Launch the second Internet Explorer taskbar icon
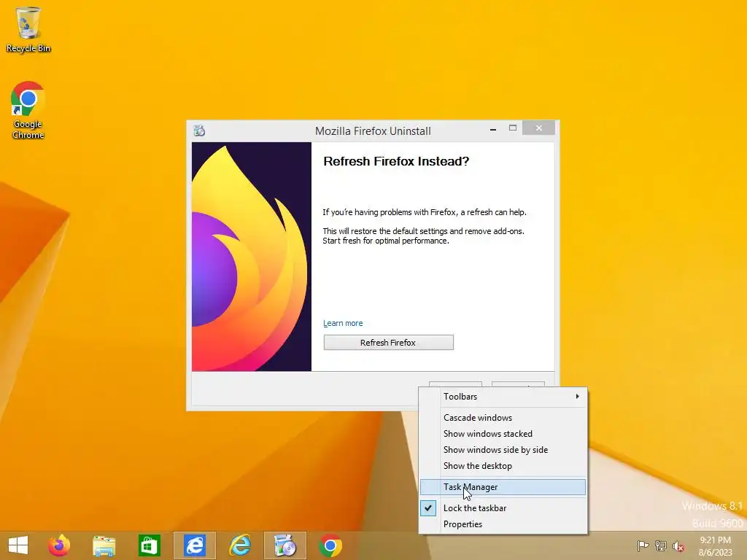Image resolution: width=747 pixels, height=560 pixels. 240,545
